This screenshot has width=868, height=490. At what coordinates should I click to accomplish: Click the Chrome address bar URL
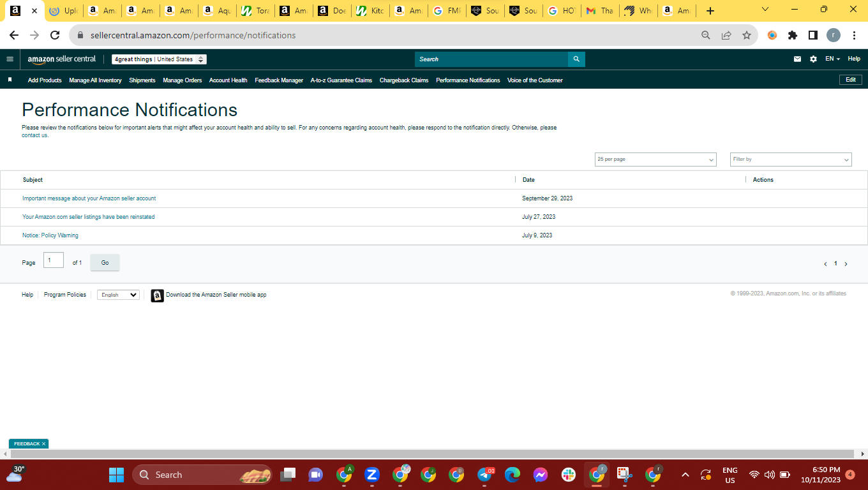pos(193,36)
